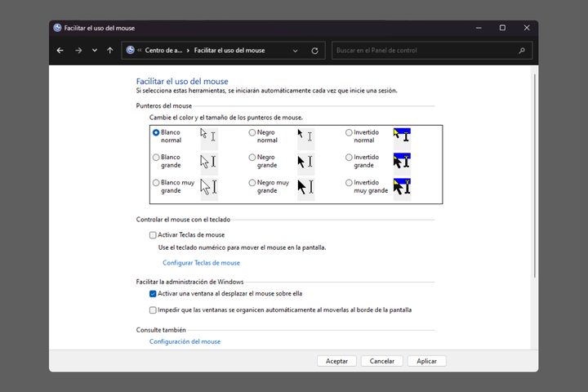Click the Forward navigation arrow
Viewport: 588px width, 392px height.
click(x=78, y=51)
